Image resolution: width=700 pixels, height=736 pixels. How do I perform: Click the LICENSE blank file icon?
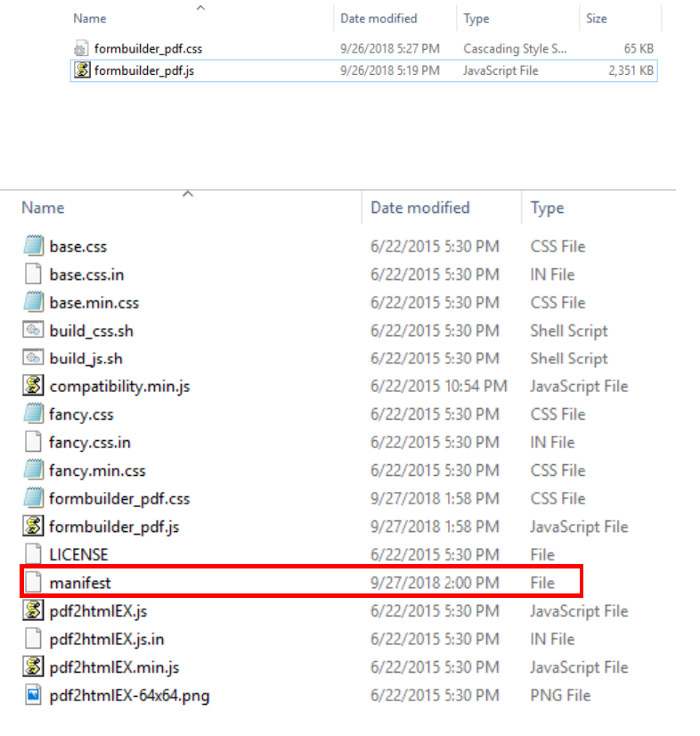[x=33, y=554]
